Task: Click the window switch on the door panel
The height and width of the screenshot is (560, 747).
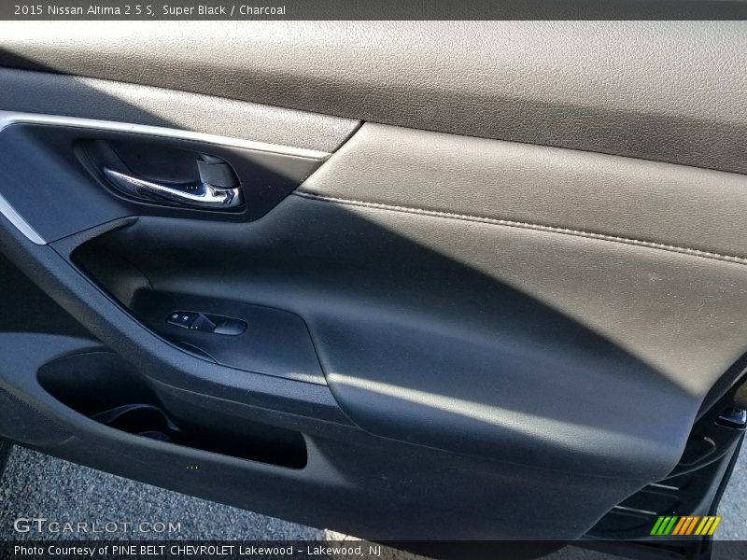Action: 205,325
